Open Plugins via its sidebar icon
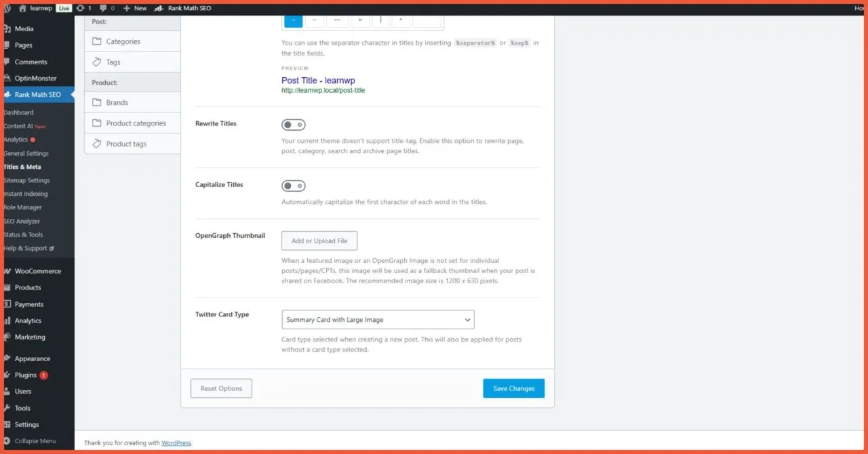This screenshot has height=454, width=868. pyautogui.click(x=7, y=375)
